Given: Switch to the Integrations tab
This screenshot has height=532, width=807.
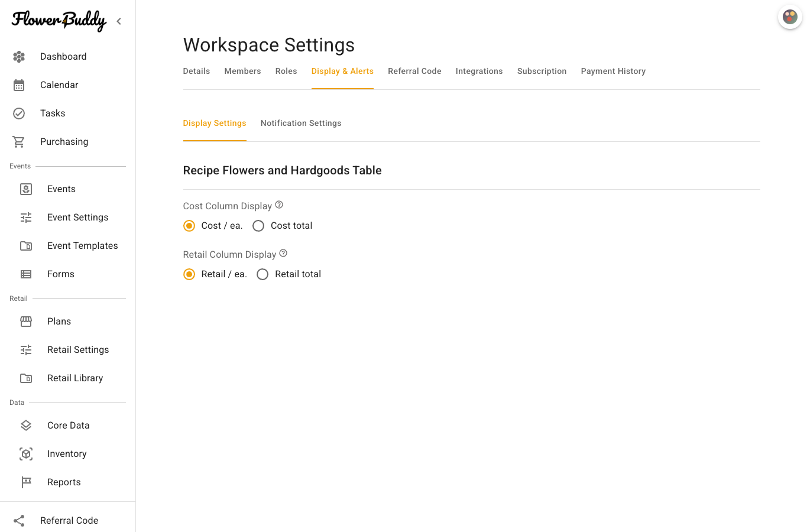Looking at the screenshot, I should point(479,72).
